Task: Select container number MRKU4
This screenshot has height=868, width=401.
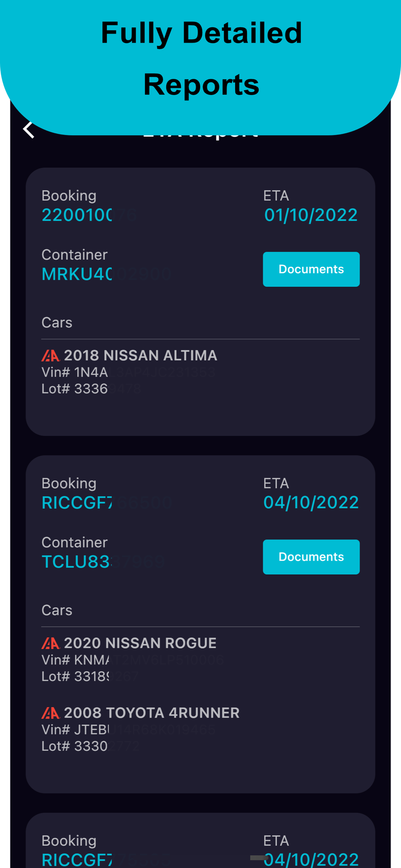Action: pos(77,274)
